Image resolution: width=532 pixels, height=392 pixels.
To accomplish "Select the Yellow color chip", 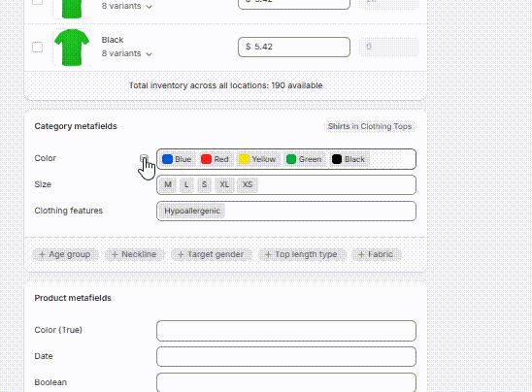I will pyautogui.click(x=257, y=159).
